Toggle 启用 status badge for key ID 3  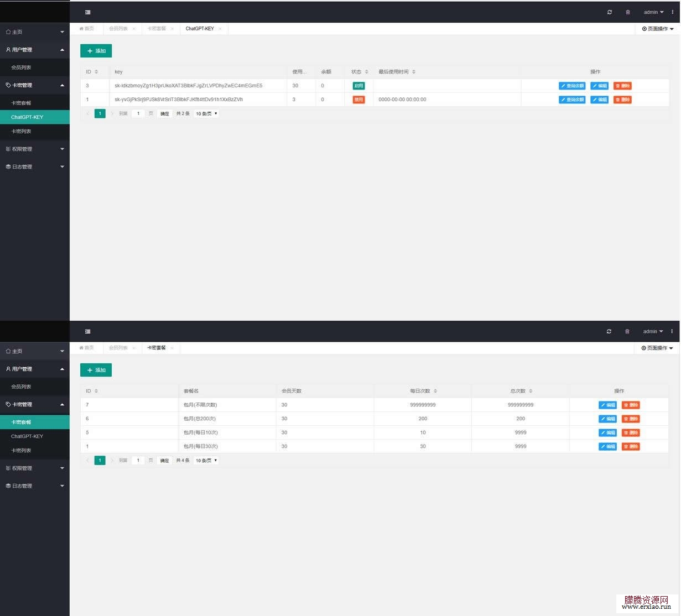pos(359,86)
